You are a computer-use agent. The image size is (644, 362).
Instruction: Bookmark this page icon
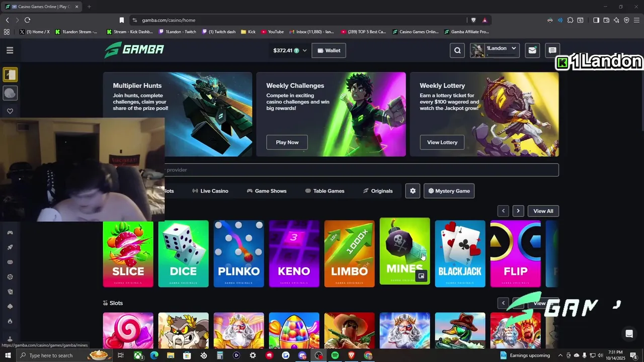pos(121,20)
